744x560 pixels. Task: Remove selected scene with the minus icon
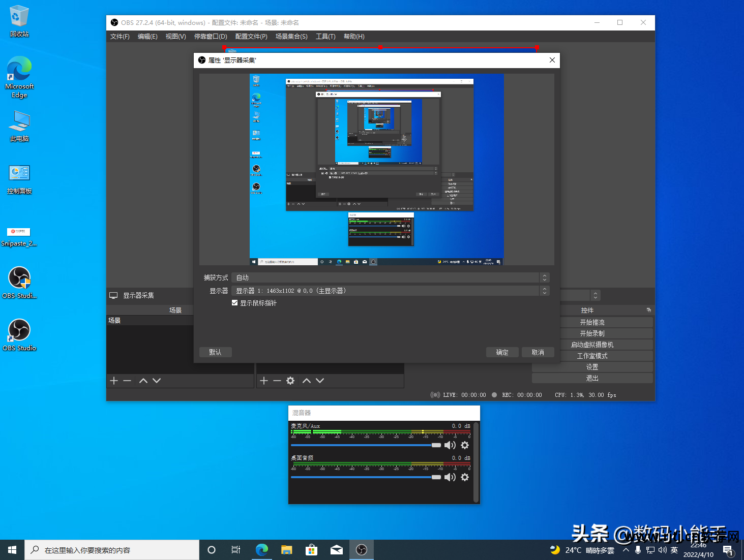click(127, 381)
